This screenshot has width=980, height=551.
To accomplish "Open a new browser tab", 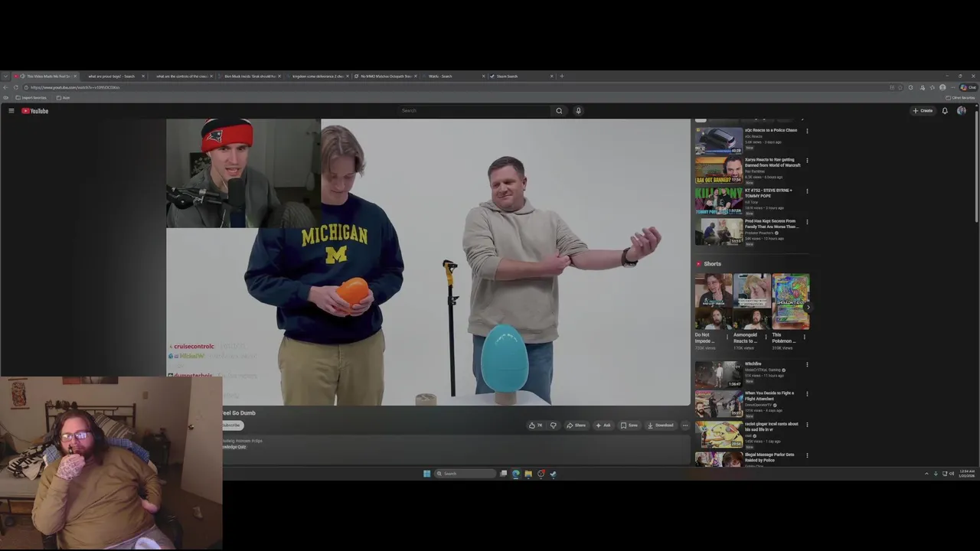I will (x=562, y=76).
